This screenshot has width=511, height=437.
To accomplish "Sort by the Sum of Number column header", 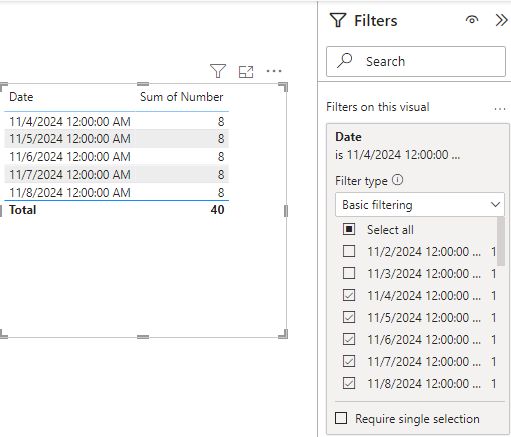I will click(182, 97).
